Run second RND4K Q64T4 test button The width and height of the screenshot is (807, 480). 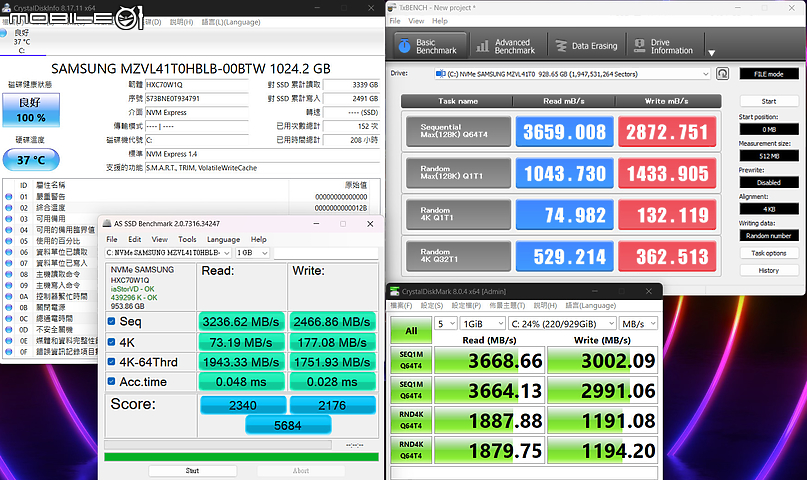click(x=411, y=450)
